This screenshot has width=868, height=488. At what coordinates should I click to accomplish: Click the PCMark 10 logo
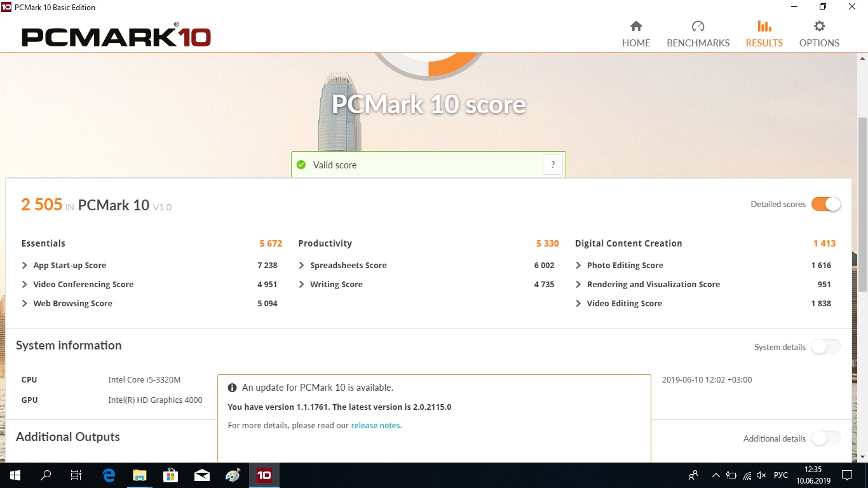[x=116, y=35]
